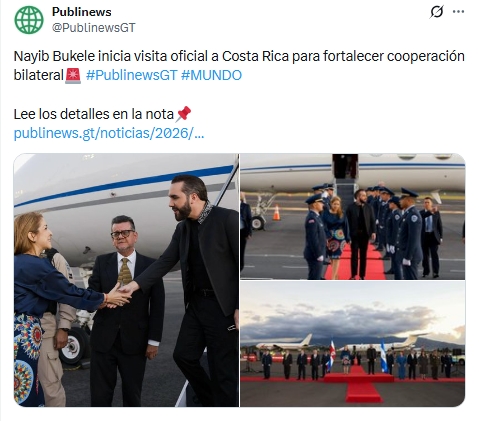Open the Publinews account display name
The width and height of the screenshot is (479, 421).
(x=82, y=12)
